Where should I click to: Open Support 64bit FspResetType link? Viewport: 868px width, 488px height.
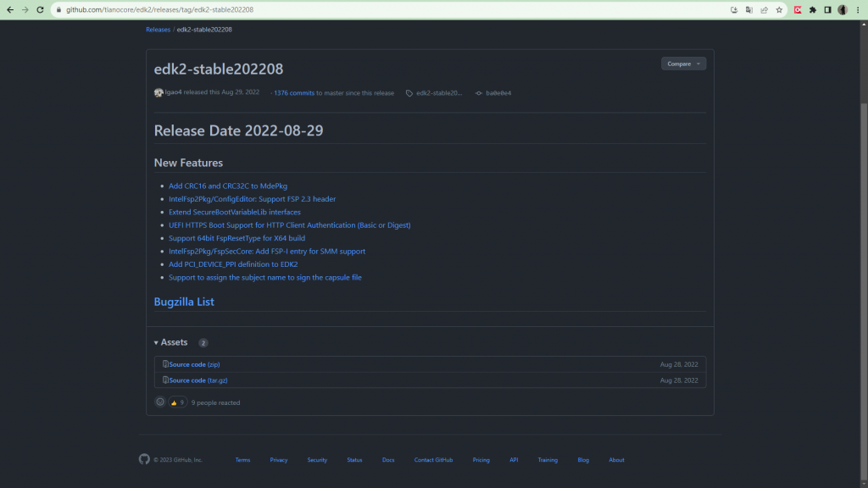[237, 238]
